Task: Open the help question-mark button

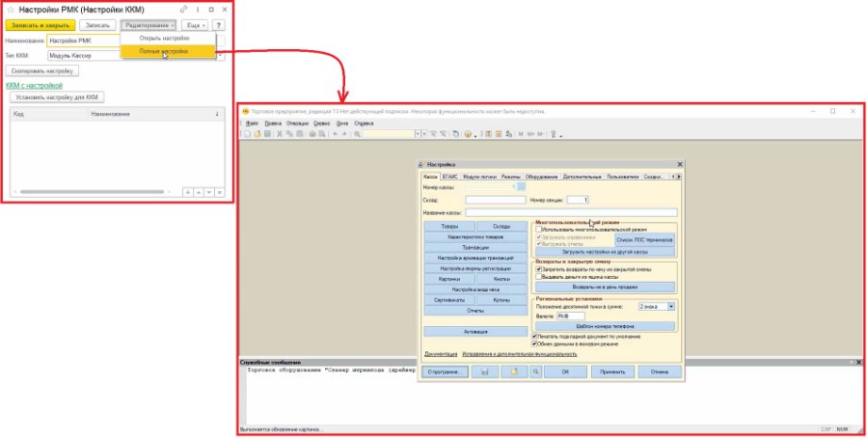Action: (219, 25)
